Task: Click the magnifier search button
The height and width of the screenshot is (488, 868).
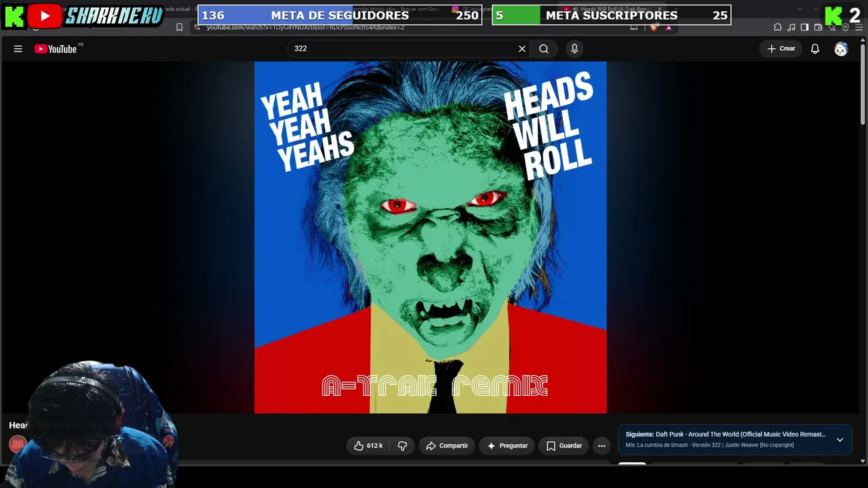Action: pyautogui.click(x=544, y=49)
